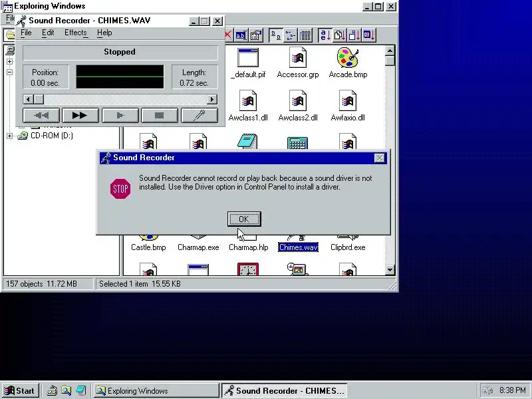
Task: Select the _default.pif file icon
Action: pyautogui.click(x=248, y=57)
